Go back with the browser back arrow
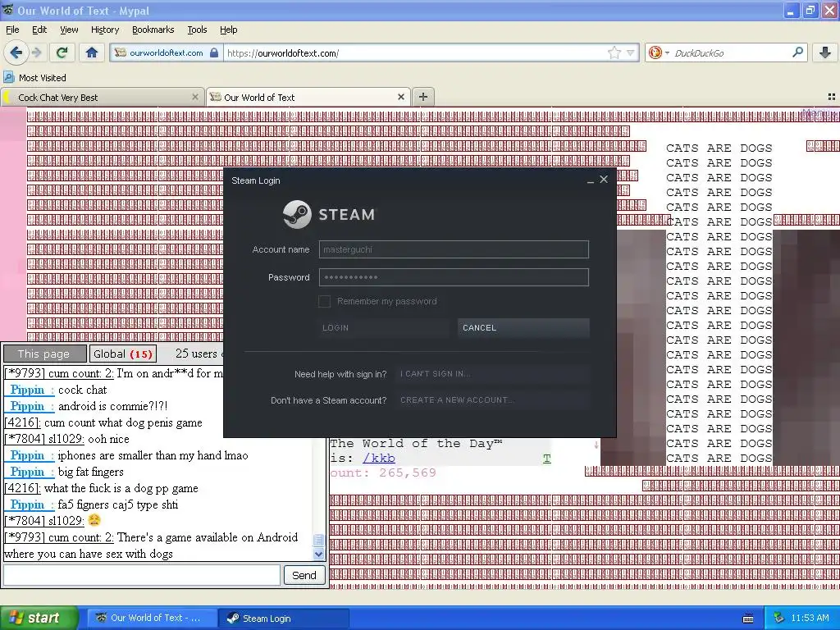This screenshot has height=630, width=840. click(x=16, y=52)
